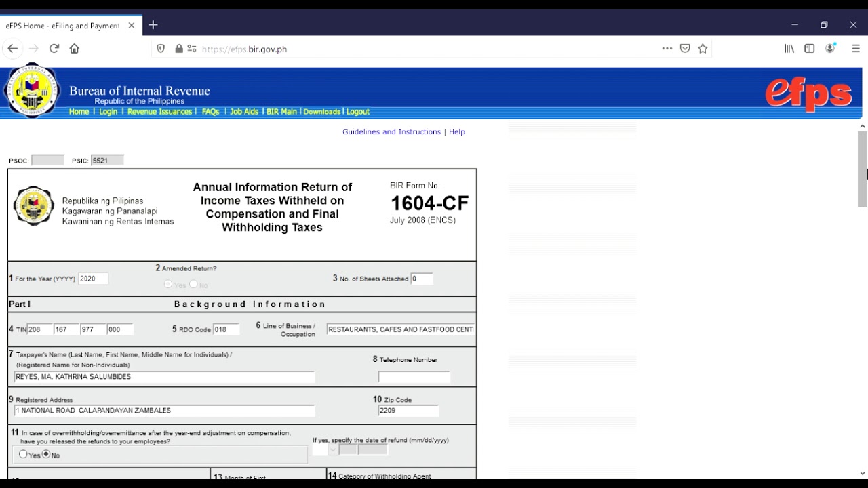The image size is (868, 488).
Task: Click the Zip Code field
Action: click(x=408, y=411)
